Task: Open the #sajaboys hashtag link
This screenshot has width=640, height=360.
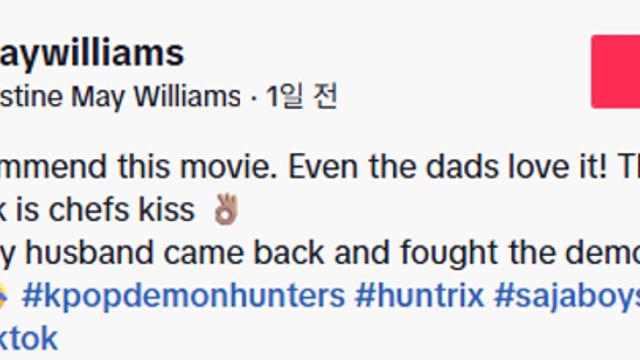Action: 567,296
